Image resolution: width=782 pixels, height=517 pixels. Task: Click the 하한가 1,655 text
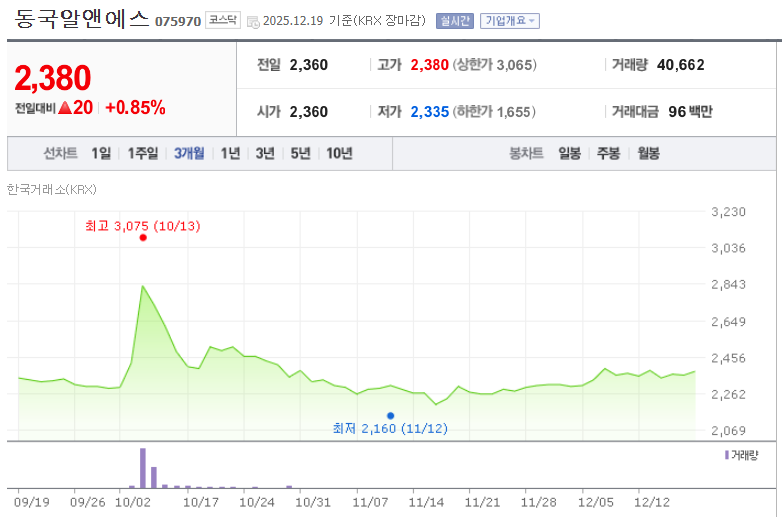click(494, 112)
